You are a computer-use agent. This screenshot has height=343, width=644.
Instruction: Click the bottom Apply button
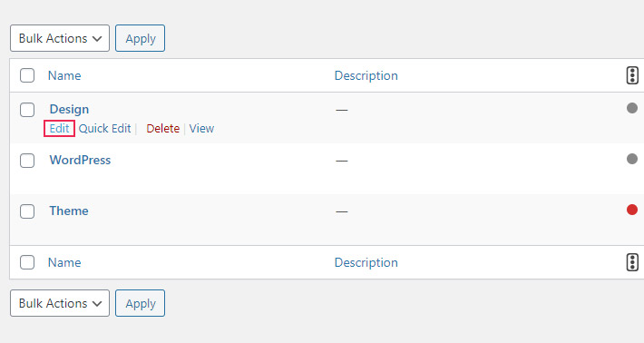(140, 303)
